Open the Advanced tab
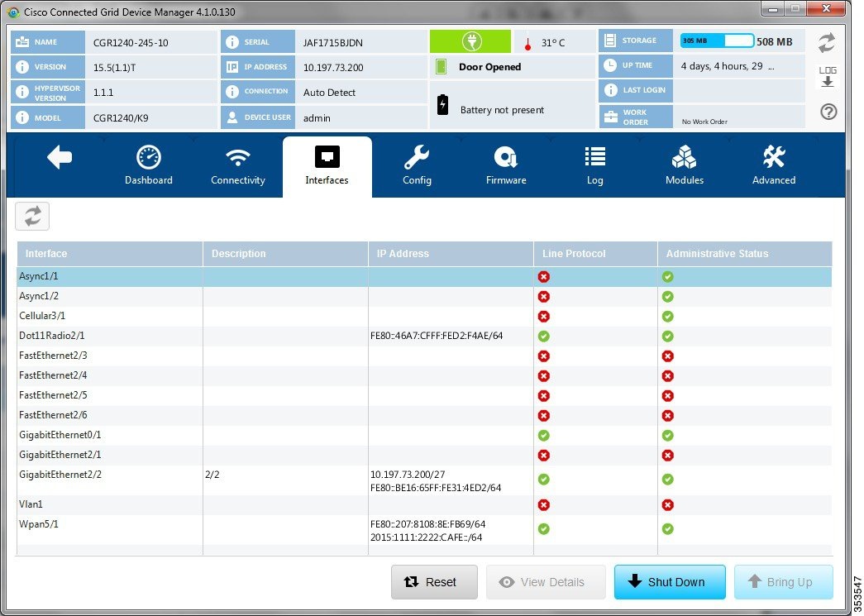 pos(774,166)
